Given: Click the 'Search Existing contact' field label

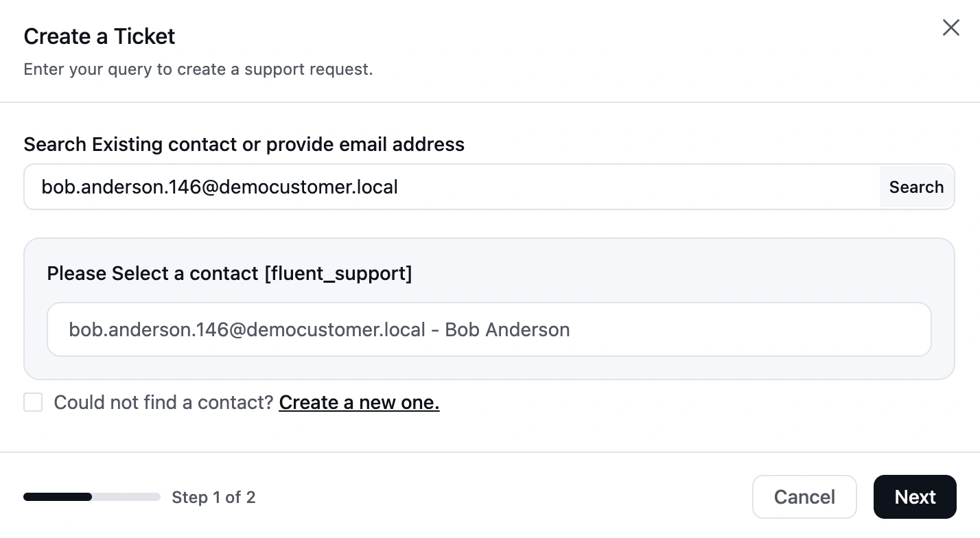Looking at the screenshot, I should click(x=244, y=144).
